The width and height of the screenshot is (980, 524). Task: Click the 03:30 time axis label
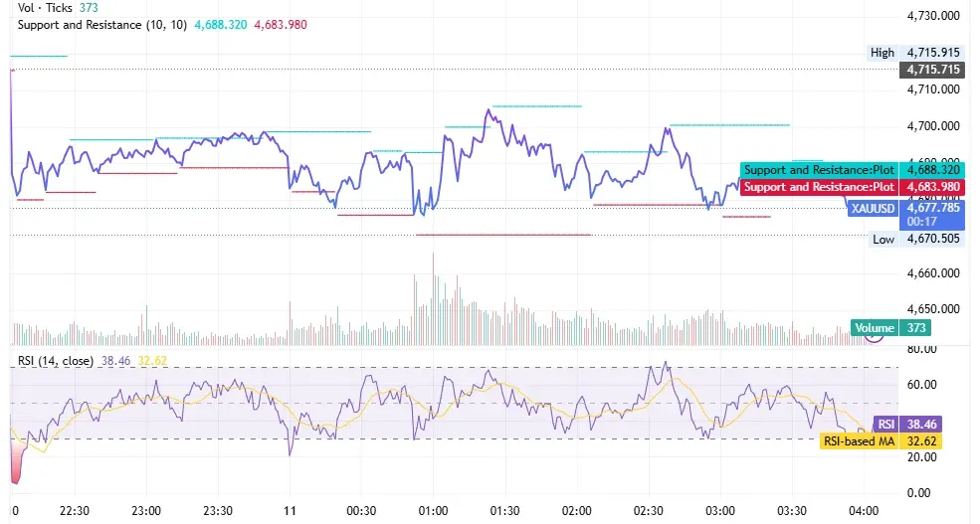[792, 511]
